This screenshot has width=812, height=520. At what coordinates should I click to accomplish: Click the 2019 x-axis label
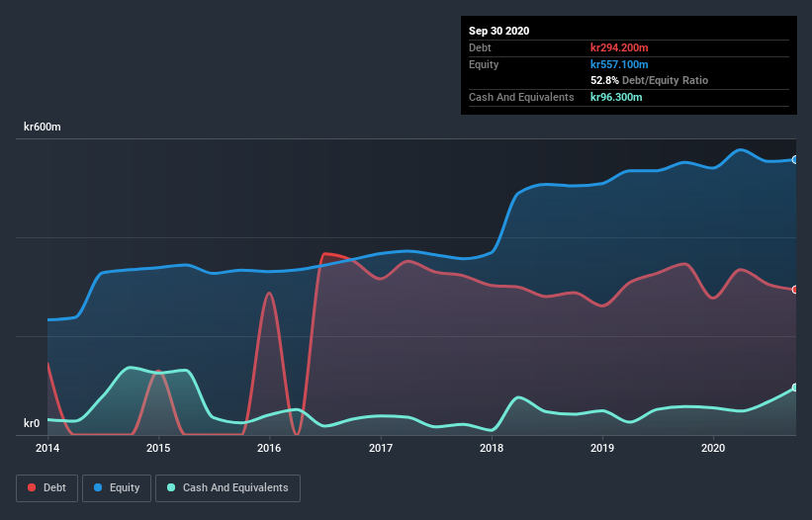coord(602,448)
